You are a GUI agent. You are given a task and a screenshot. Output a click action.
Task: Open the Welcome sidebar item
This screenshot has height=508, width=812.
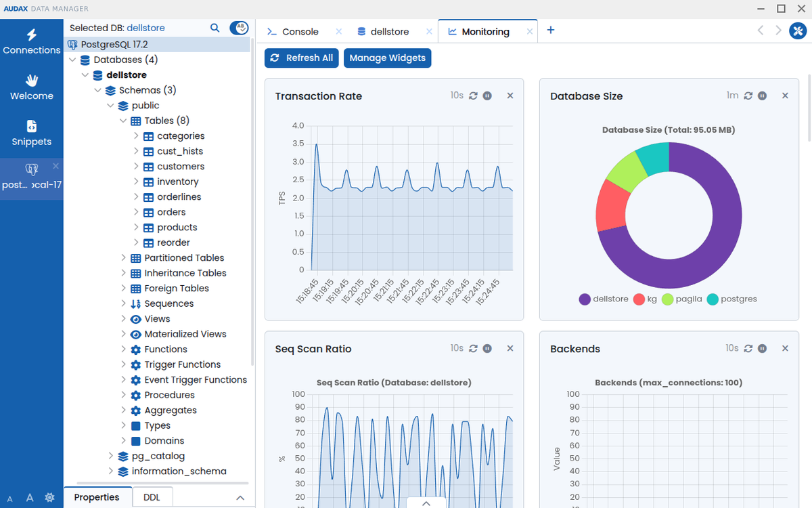pos(32,87)
